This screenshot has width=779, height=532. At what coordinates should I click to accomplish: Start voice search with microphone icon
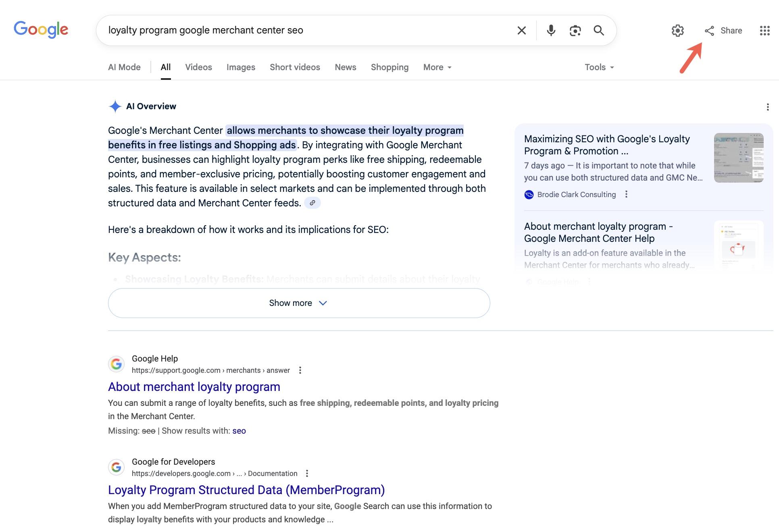551,30
